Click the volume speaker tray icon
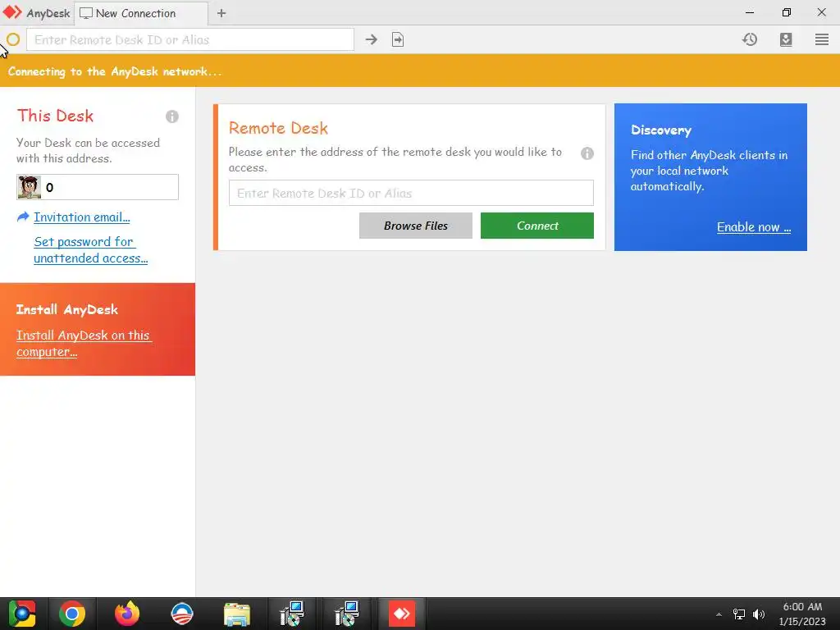This screenshot has width=840, height=630. tap(759, 614)
